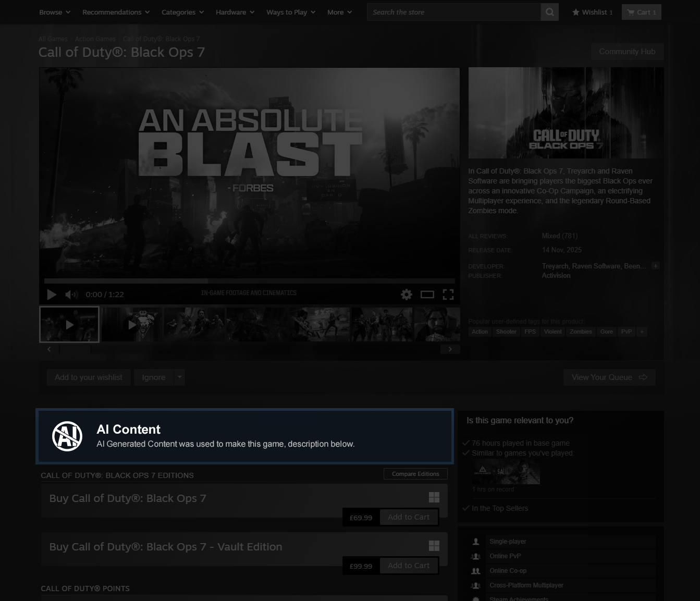The image size is (700, 601).
Task: Toggle theater mode on video player
Action: click(427, 295)
